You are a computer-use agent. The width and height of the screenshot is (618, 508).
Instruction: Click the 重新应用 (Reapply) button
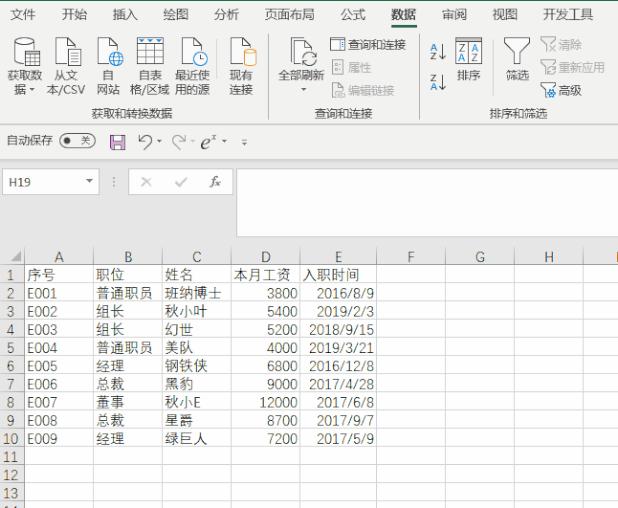coord(572,67)
